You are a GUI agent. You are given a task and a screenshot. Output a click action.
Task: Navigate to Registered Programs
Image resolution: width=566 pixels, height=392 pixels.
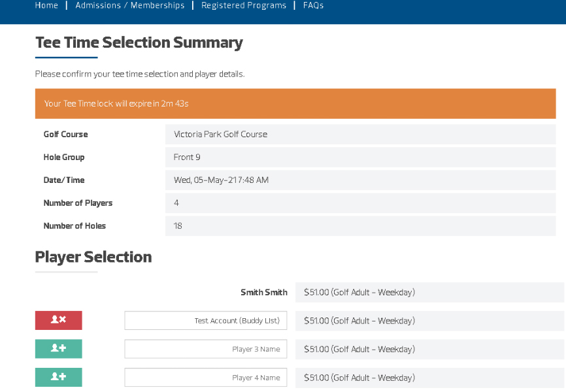(x=244, y=5)
